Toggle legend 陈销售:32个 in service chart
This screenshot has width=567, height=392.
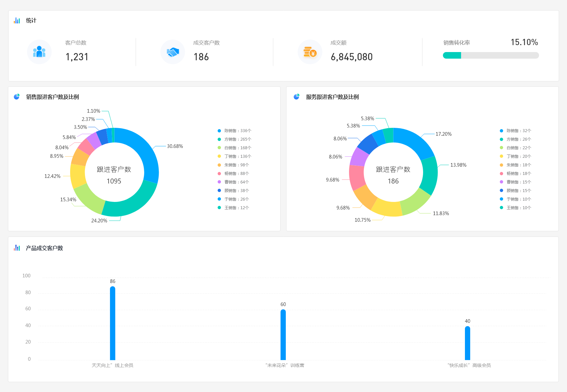516,131
